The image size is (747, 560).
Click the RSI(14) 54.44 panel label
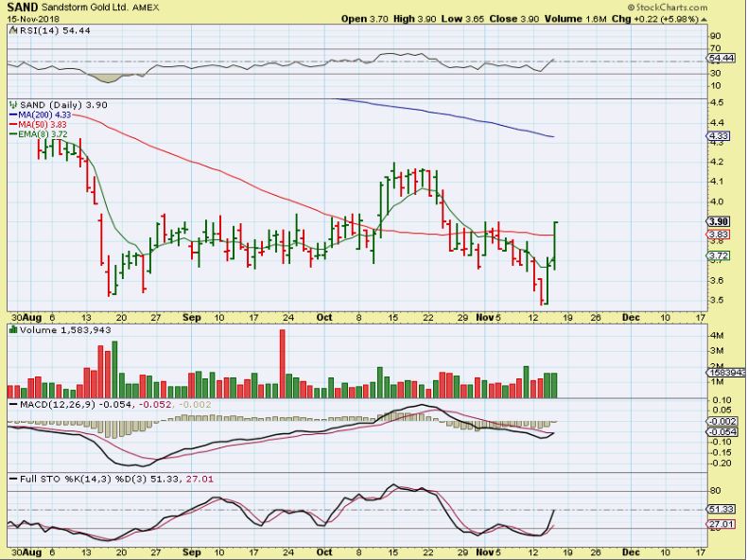pos(55,30)
